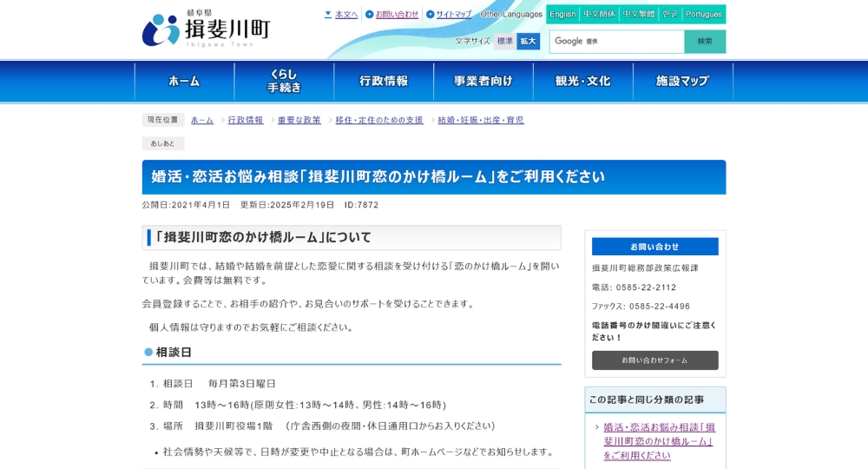Open くらし手続き menu item
The width and height of the screenshot is (868, 469).
(284, 81)
